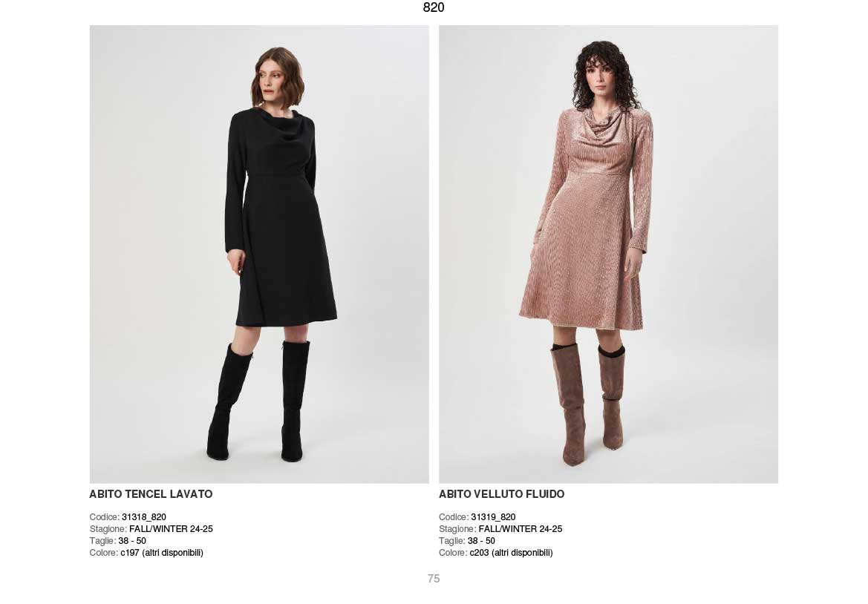Click the color code c203 text
868x604 pixels.
(x=480, y=553)
